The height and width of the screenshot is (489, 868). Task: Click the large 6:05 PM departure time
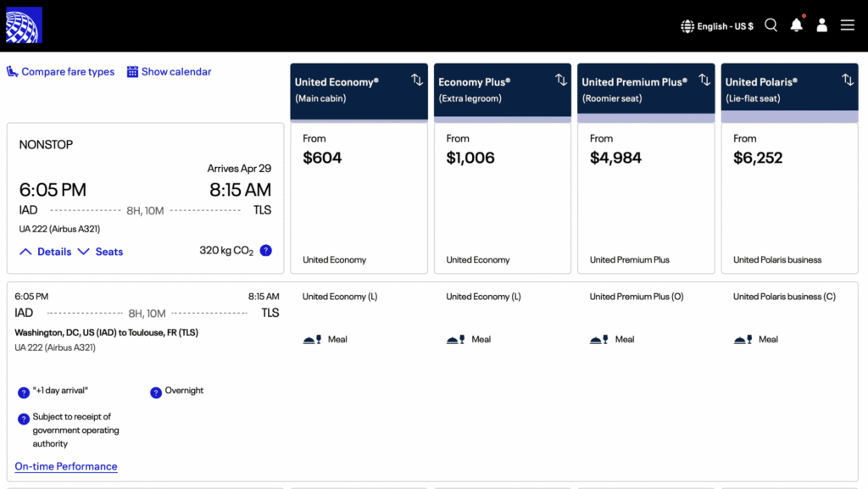pyautogui.click(x=53, y=190)
